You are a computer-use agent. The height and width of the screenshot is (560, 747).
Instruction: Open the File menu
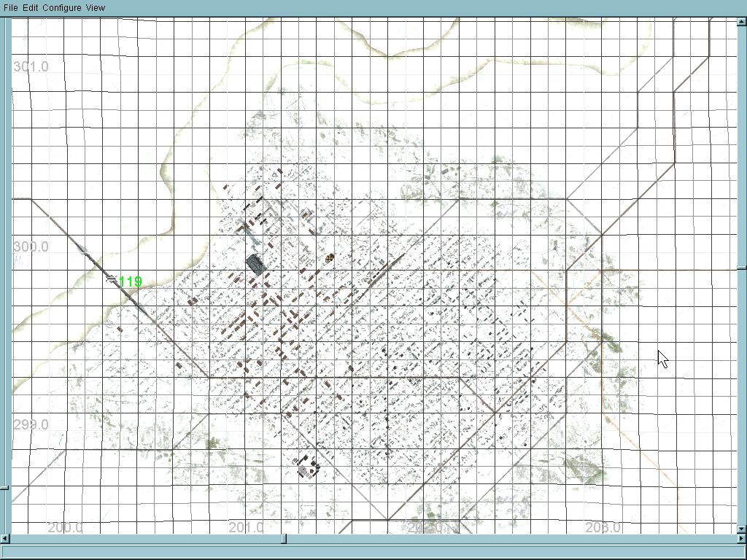click(x=10, y=7)
